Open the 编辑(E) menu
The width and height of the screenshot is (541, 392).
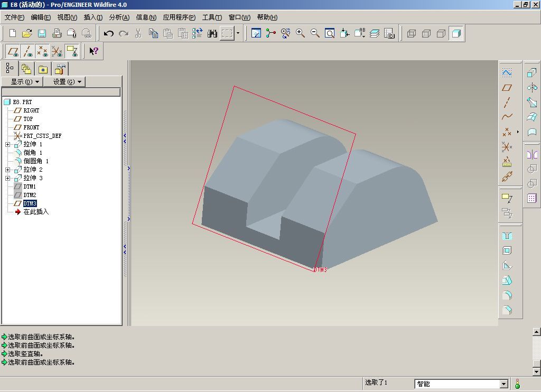[41, 17]
